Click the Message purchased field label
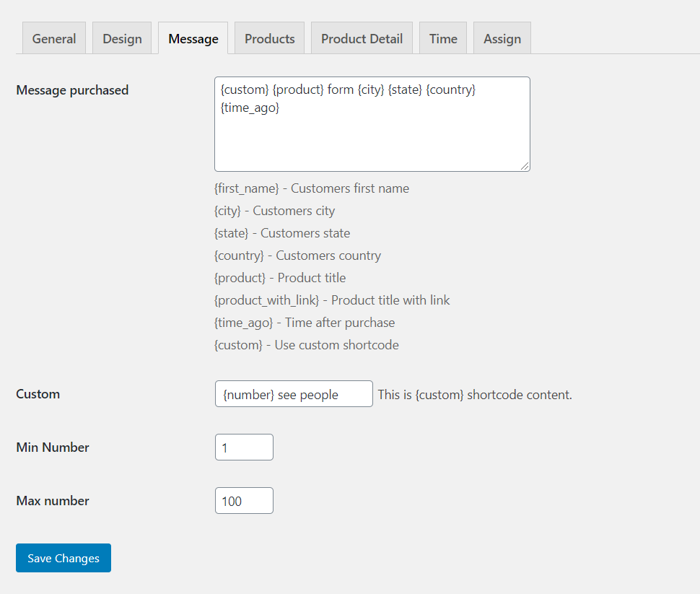The image size is (700, 594). tap(72, 90)
